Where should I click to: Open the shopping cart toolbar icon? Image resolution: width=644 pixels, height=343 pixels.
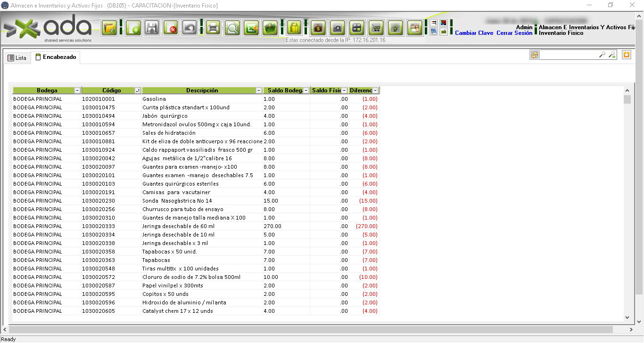(x=376, y=28)
